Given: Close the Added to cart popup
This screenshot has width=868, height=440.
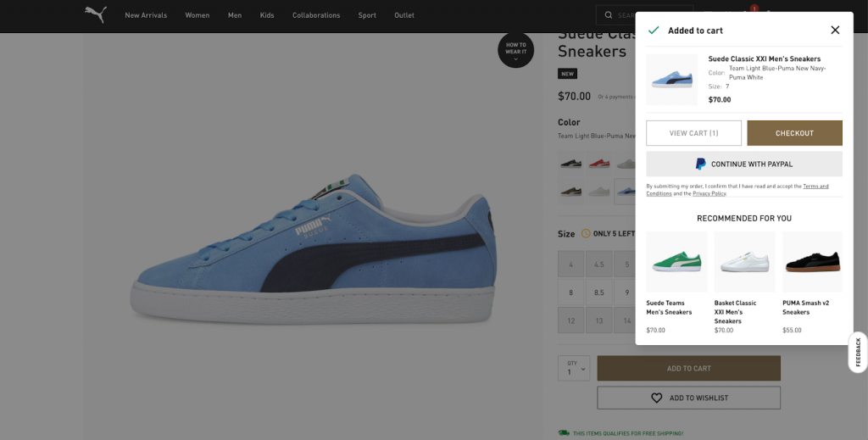Looking at the screenshot, I should pos(835,30).
